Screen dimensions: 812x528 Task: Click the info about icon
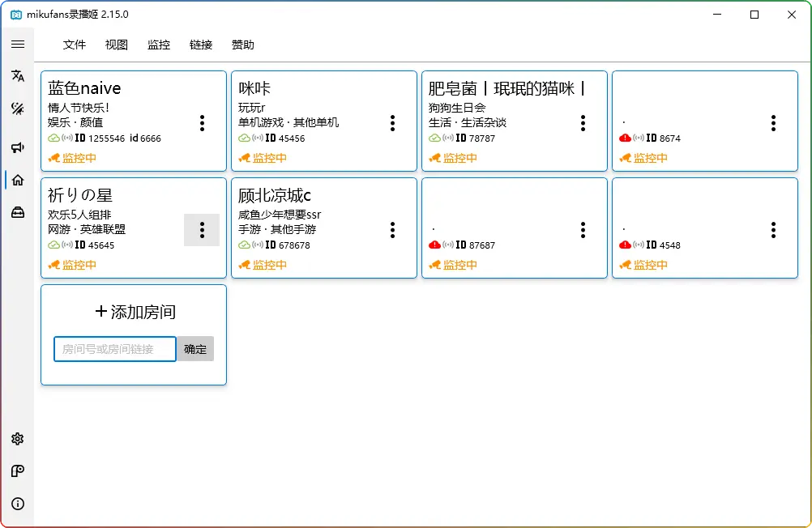coord(18,504)
